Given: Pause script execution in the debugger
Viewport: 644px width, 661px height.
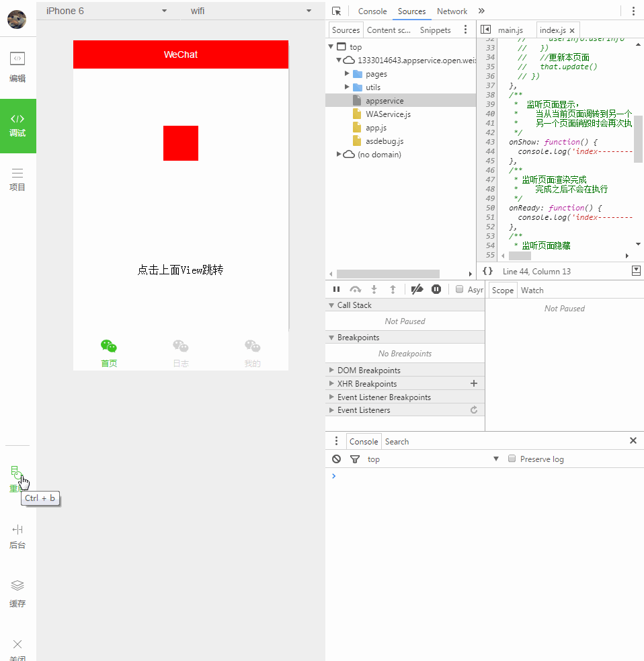Looking at the screenshot, I should [x=336, y=289].
